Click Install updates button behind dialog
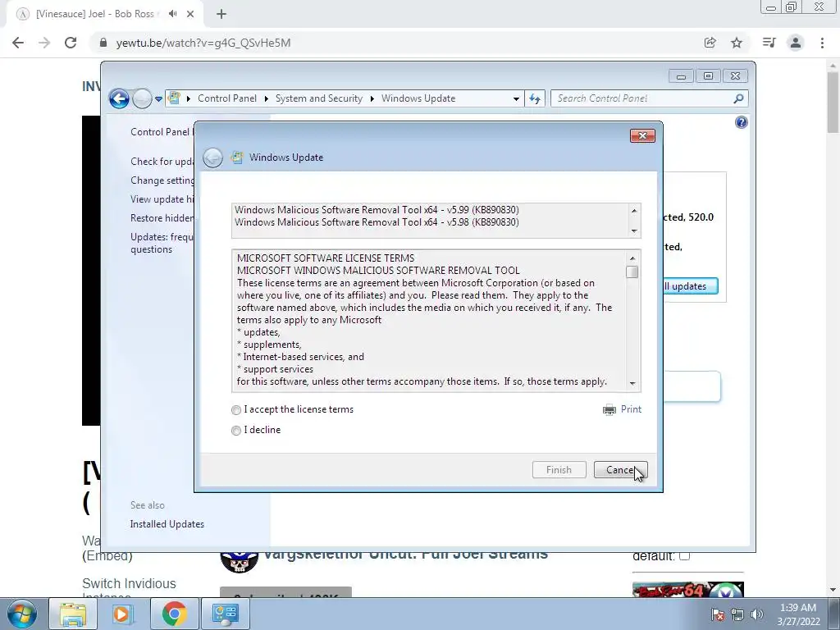Image resolution: width=840 pixels, height=630 pixels. click(691, 286)
